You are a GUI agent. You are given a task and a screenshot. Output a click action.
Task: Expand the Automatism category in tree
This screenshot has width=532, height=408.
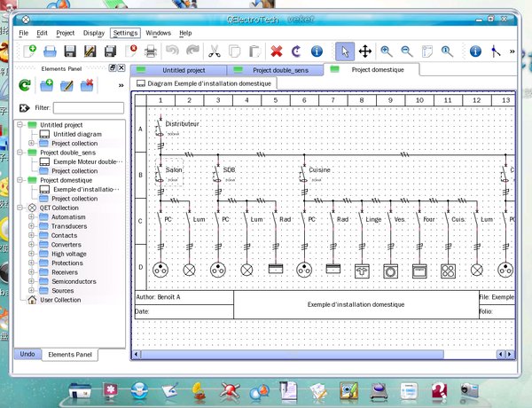[x=32, y=216]
